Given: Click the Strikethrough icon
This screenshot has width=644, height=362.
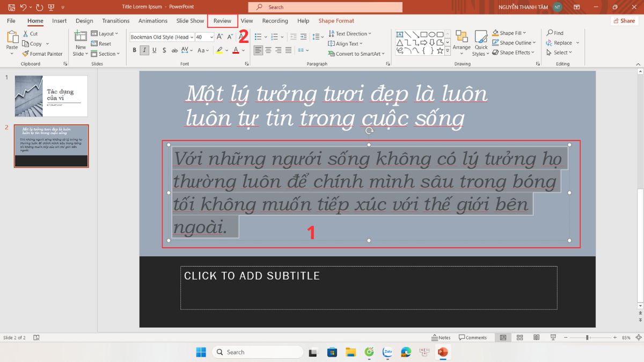Looking at the screenshot, I should 174,50.
